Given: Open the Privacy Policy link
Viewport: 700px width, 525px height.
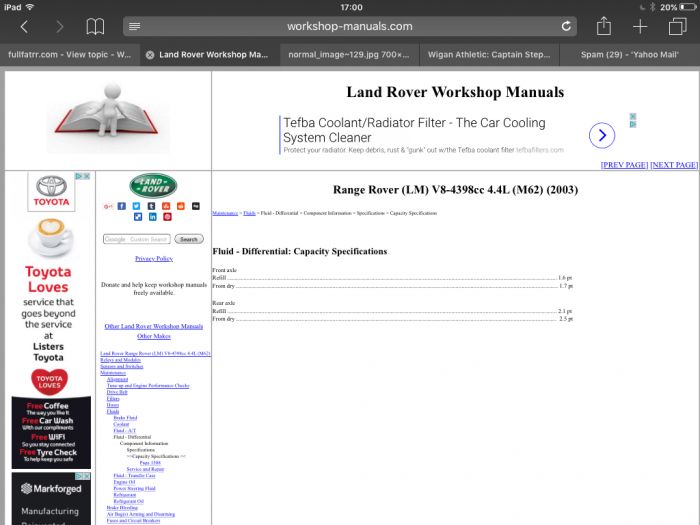Looking at the screenshot, I should pyautogui.click(x=154, y=259).
